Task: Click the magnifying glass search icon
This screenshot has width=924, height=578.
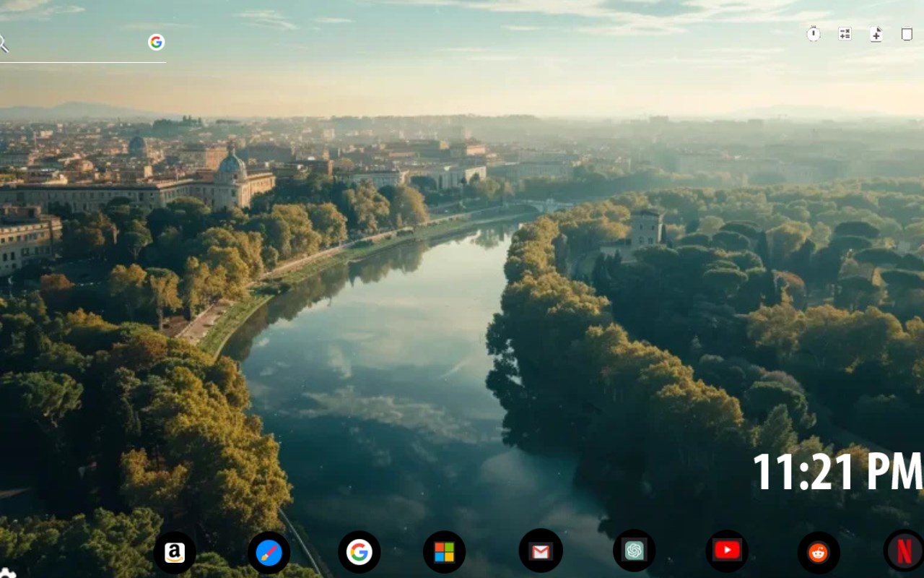Action: (3, 43)
